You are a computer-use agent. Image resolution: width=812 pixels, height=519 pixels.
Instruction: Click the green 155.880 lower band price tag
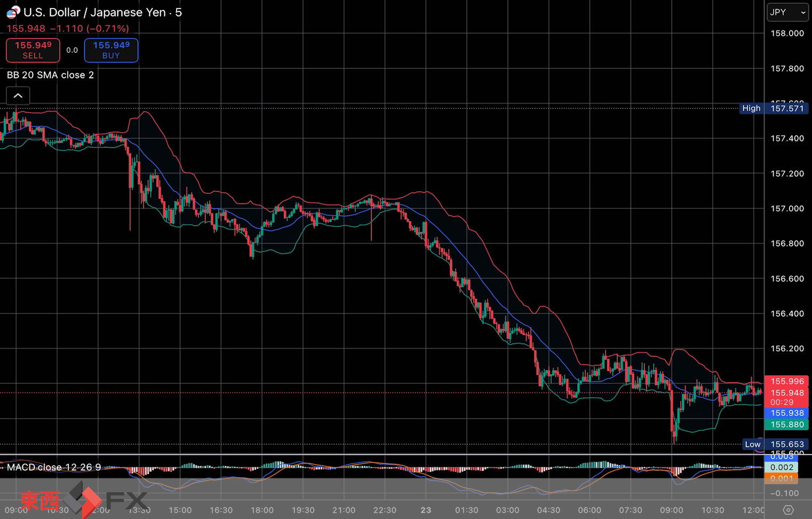(x=787, y=424)
